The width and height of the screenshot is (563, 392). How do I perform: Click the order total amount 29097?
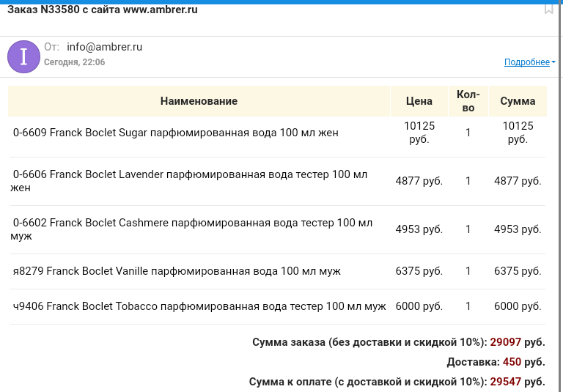coord(505,342)
